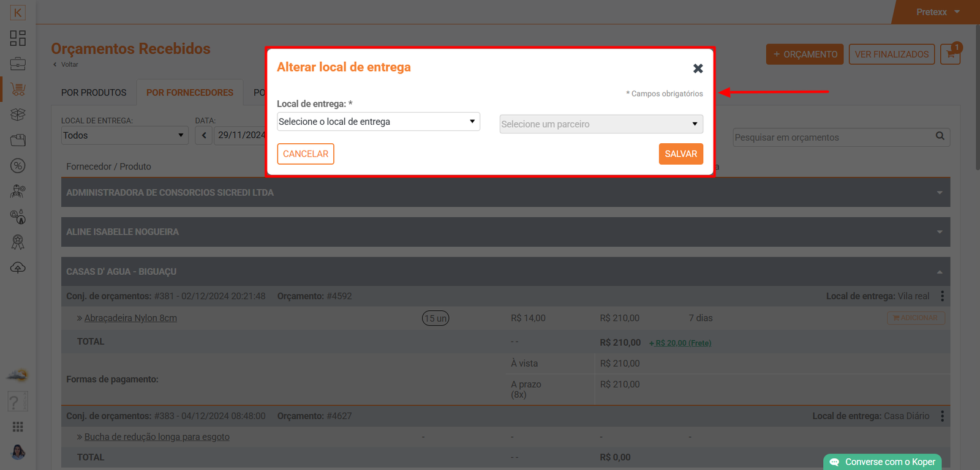Click the Pesquisar em orçamentos search field
Screen dimensions: 980x470
click(834, 138)
